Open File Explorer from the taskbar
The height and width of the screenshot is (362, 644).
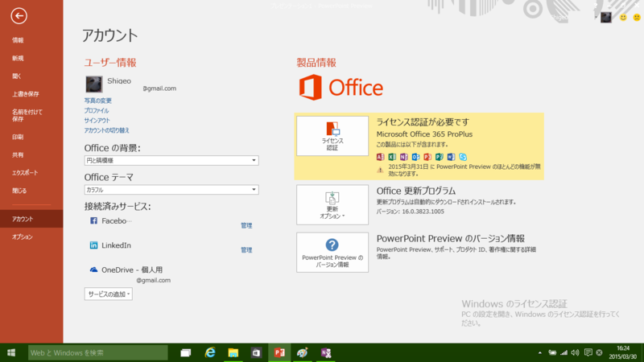click(233, 352)
